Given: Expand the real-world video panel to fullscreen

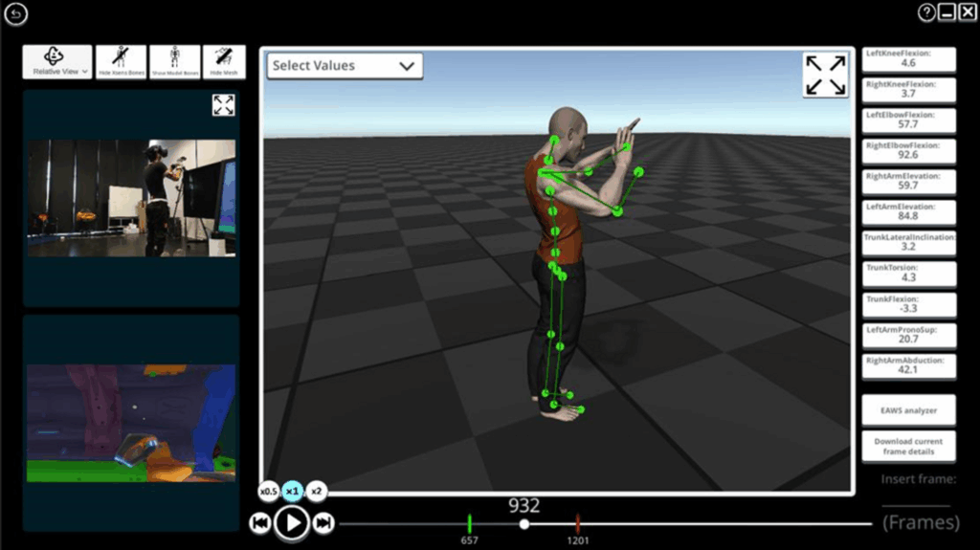Looking at the screenshot, I should 223,105.
